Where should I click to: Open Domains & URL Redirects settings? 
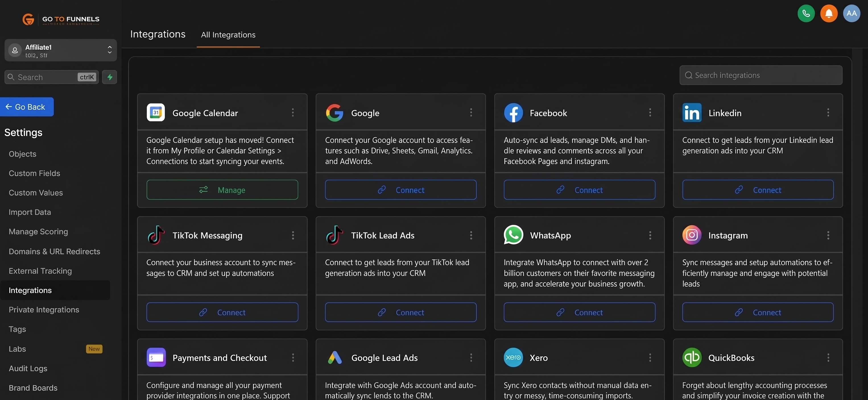point(54,251)
